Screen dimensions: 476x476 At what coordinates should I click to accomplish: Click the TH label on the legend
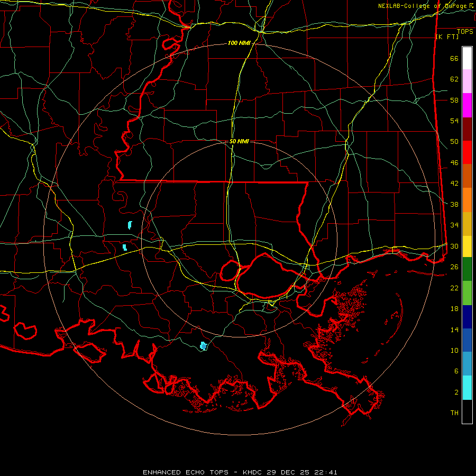(x=454, y=413)
